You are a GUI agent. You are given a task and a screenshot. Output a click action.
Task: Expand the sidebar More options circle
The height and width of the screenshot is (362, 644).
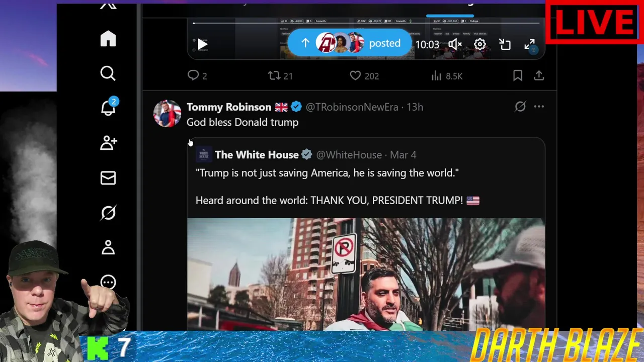[108, 282]
